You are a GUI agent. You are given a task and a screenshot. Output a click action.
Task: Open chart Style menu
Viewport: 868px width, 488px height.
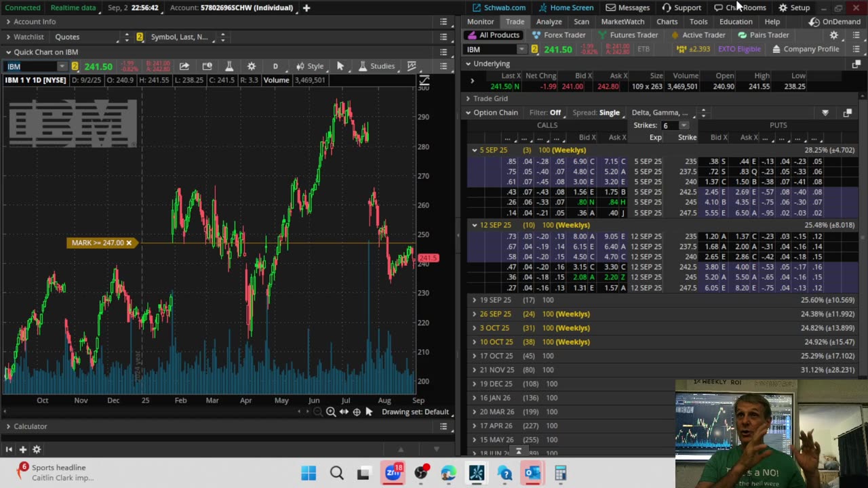[x=309, y=66]
